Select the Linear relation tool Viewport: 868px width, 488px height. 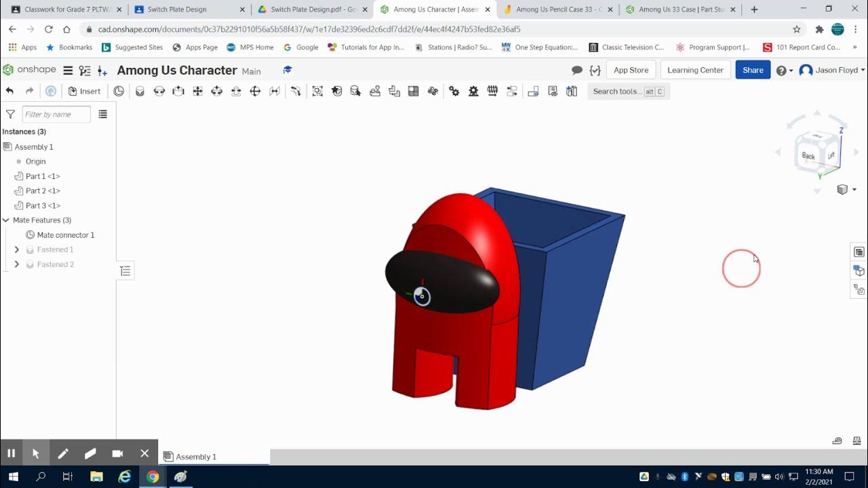pos(511,91)
